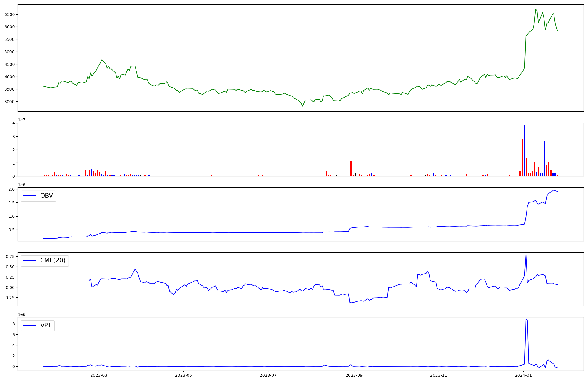Click the 2024-01 date axis label
588x382 pixels.
click(524, 375)
